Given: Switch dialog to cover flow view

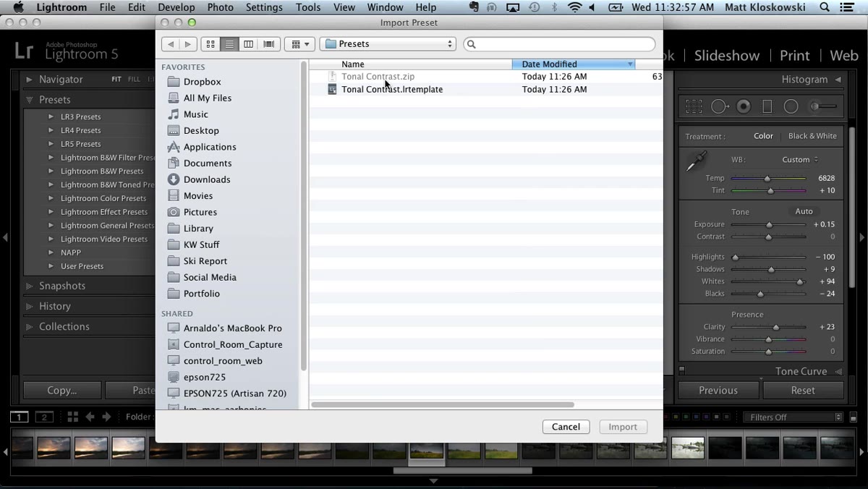Looking at the screenshot, I should [268, 44].
